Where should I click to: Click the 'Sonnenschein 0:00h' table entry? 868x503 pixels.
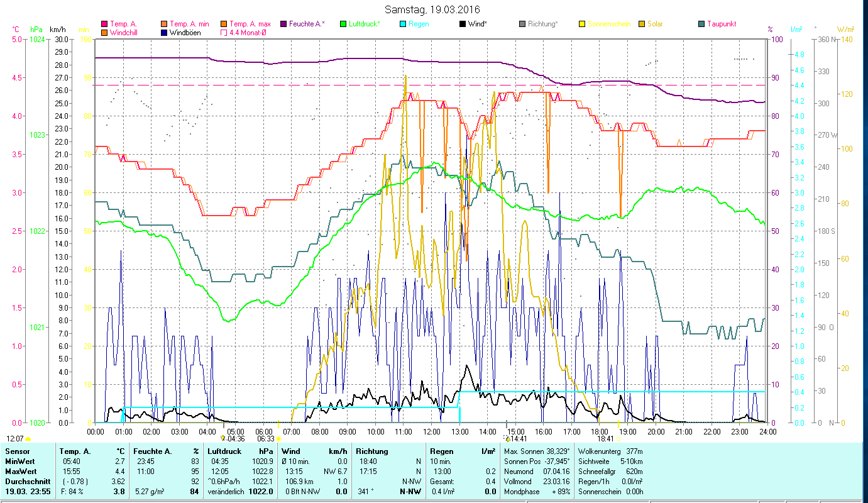coord(610,492)
